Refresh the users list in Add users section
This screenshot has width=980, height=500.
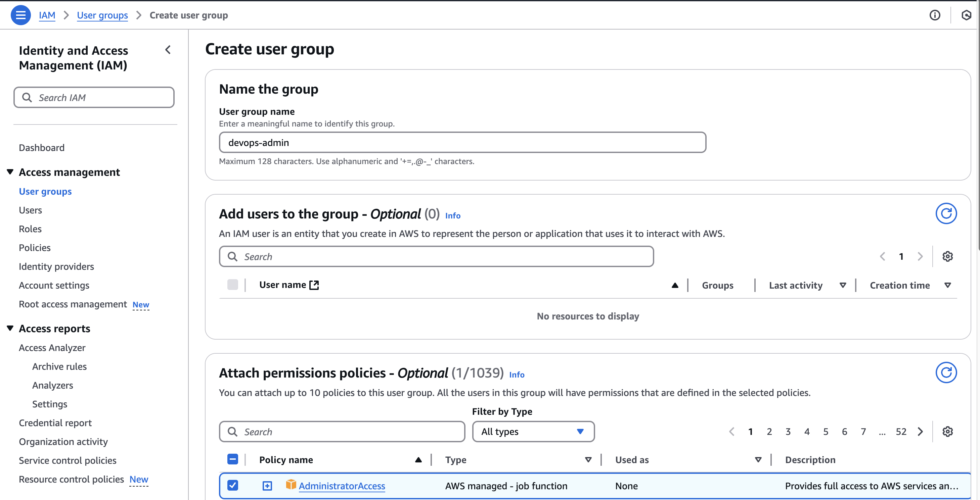click(x=947, y=213)
